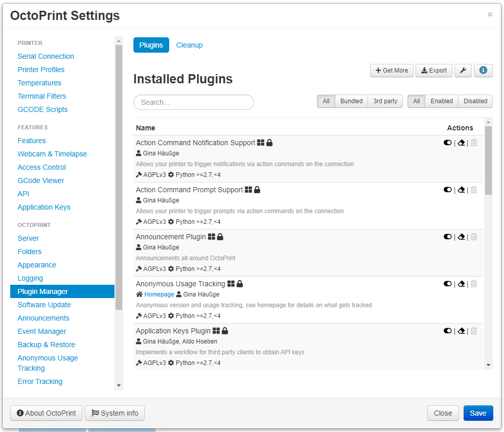Screen dimensions: 504x432
Task: Open Server settings section
Action: point(28,239)
